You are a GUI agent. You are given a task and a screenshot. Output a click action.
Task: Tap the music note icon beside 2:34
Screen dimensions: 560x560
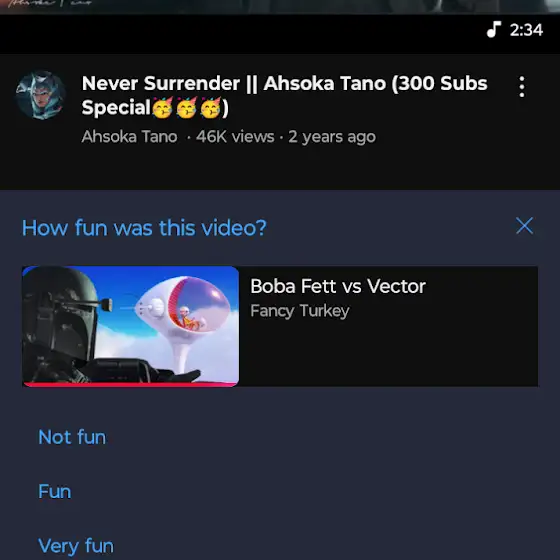[x=494, y=29]
